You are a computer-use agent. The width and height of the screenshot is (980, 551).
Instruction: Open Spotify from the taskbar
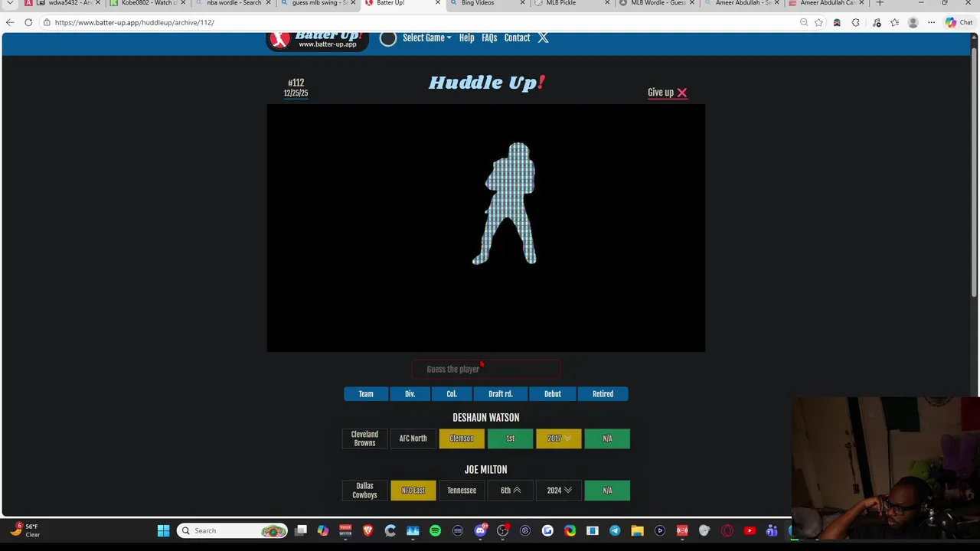pyautogui.click(x=435, y=530)
